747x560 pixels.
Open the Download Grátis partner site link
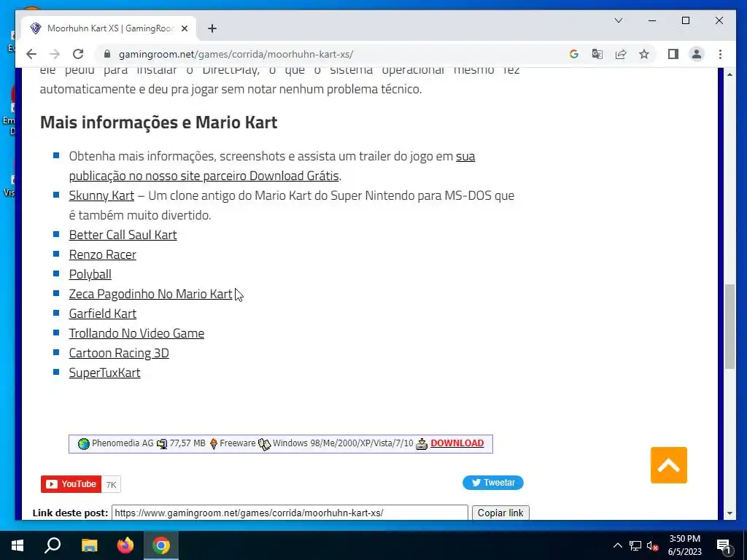[272, 166]
